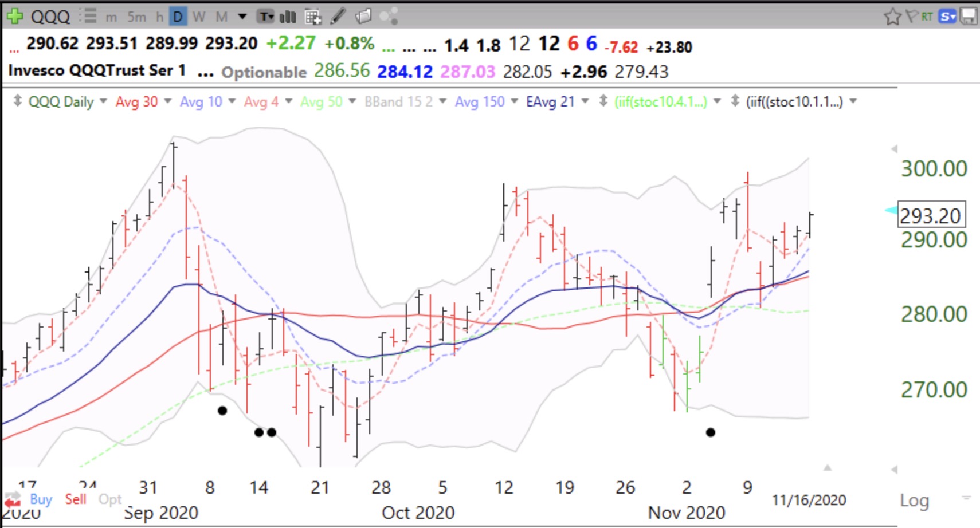Click reorder arrows before iif((stoc10.1.1 indicator
The height and width of the screenshot is (528, 980).
point(735,101)
